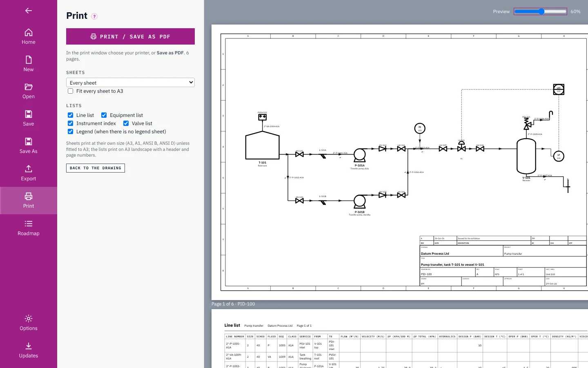The height and width of the screenshot is (368, 588).
Task: Click the PID-100 drawing number in the title block
Action: point(426,274)
